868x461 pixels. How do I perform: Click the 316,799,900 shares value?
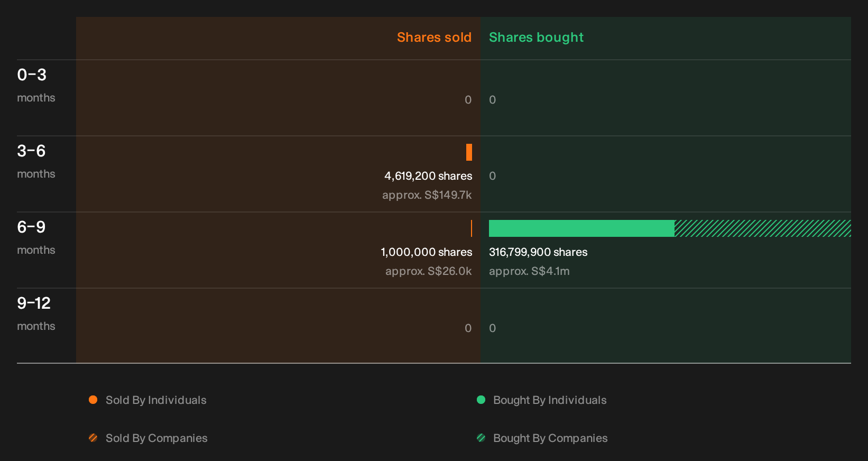tap(538, 252)
